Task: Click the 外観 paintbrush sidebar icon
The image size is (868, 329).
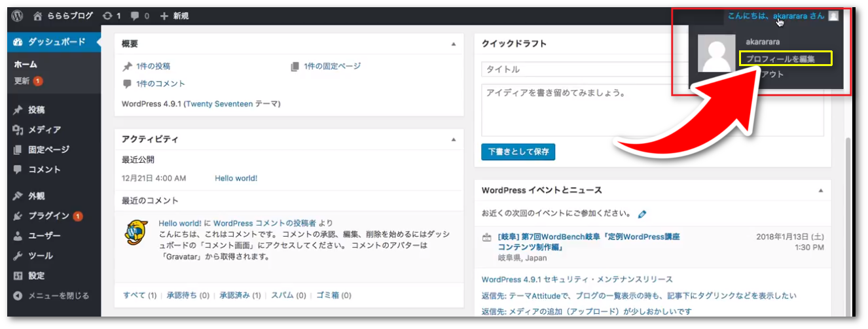Action: coord(18,196)
